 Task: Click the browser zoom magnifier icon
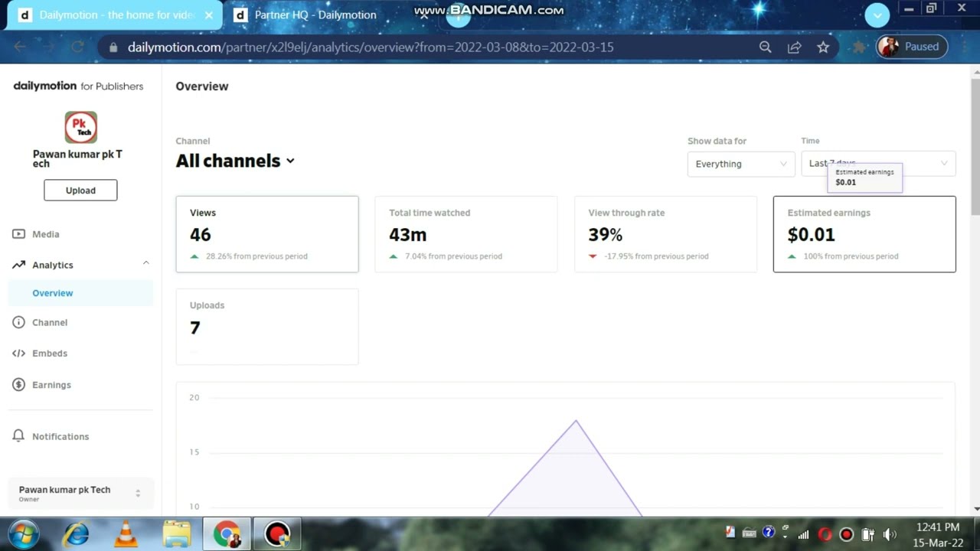[x=765, y=47]
